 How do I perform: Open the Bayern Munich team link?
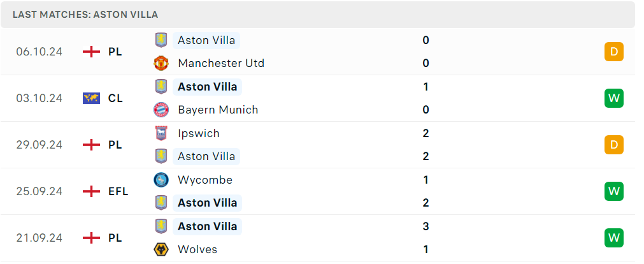tap(218, 110)
